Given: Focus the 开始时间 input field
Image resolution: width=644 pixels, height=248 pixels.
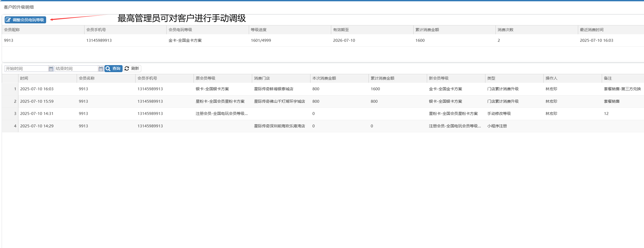Looking at the screenshot, I should (26, 69).
